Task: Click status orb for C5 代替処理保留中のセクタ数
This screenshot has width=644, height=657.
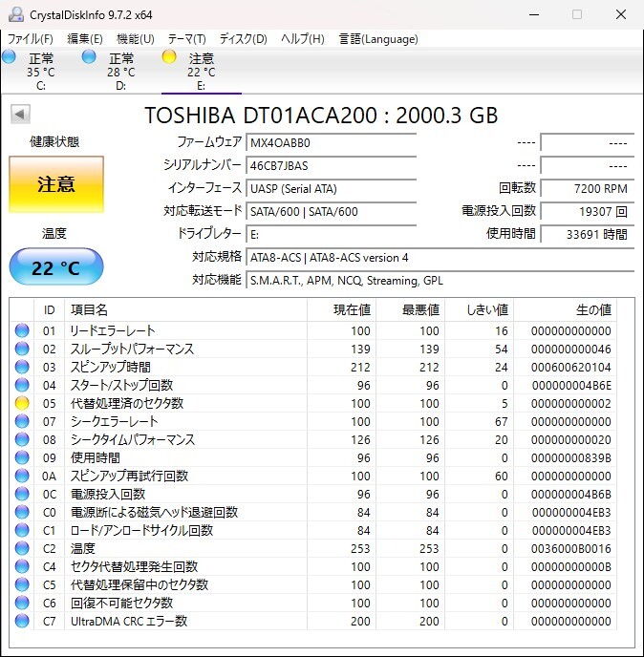Action: [22, 584]
